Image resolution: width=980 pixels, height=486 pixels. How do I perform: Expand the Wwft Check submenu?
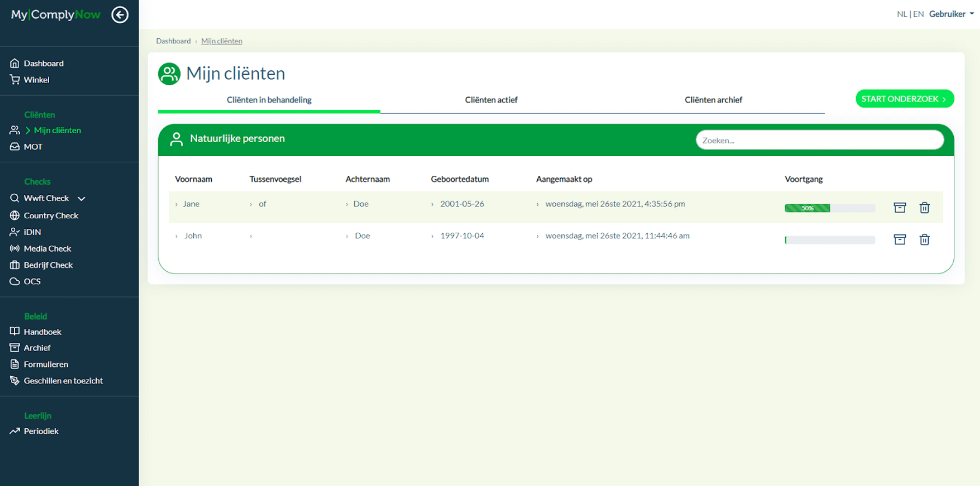pyautogui.click(x=81, y=199)
